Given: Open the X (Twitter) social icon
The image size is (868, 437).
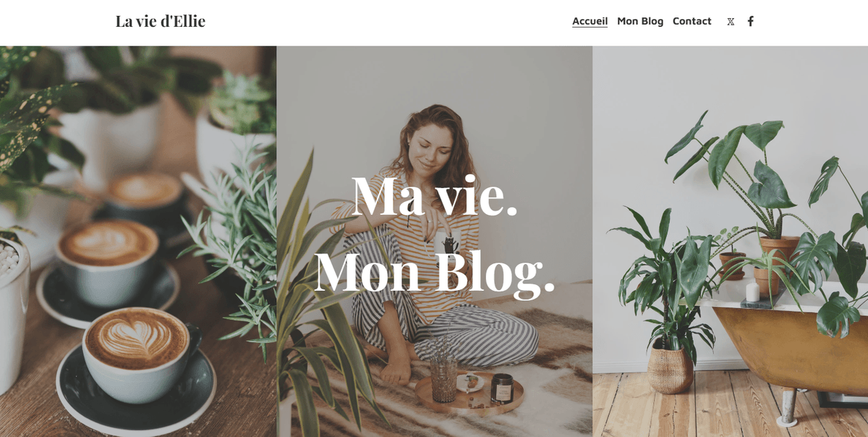Looking at the screenshot, I should pyautogui.click(x=731, y=22).
